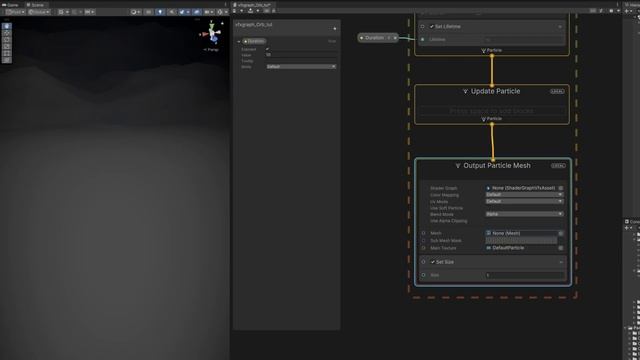The width and height of the screenshot is (640, 360).
Task: Click the Lifetime input port
Action: pyautogui.click(x=422, y=40)
